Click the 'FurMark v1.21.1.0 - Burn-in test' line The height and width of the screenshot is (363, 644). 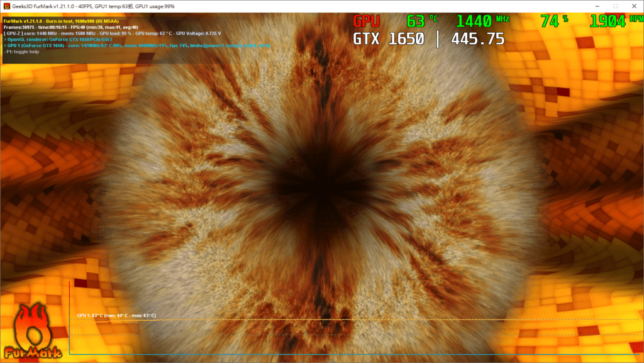click(61, 21)
